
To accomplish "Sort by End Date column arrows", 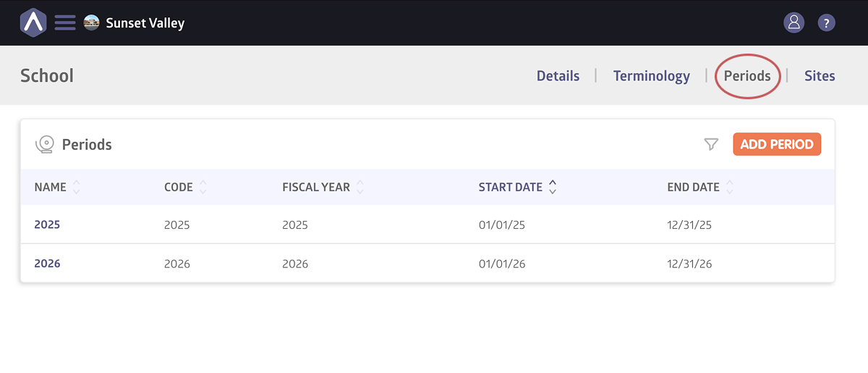I will coord(730,187).
